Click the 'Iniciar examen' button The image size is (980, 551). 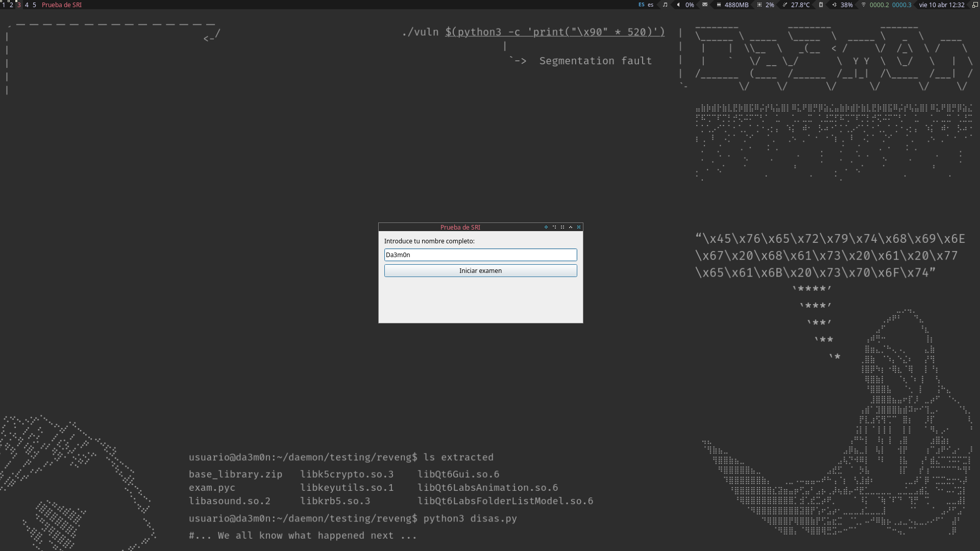coord(480,270)
